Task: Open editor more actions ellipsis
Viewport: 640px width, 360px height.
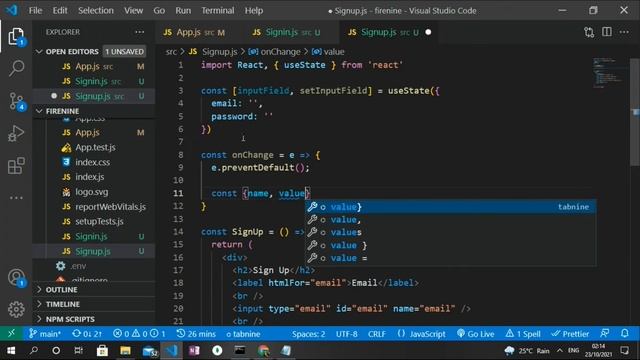Action: 624,32
